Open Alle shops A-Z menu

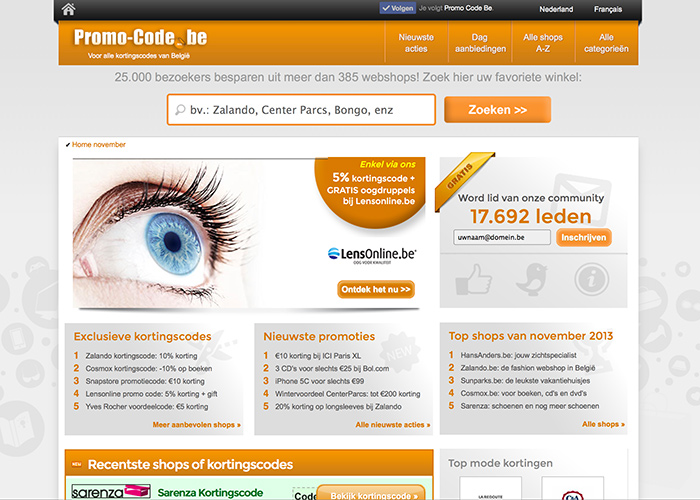pos(543,43)
